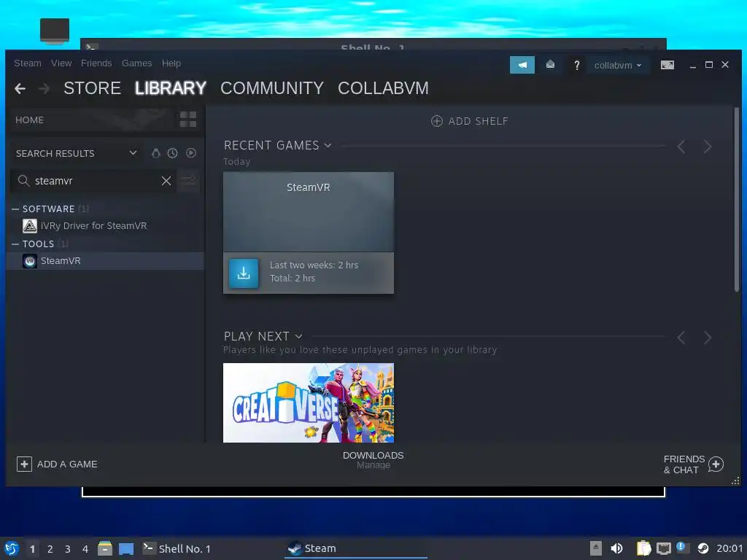This screenshot has width=747, height=560.
Task: Open the taskbar start menu icon
Action: click(x=12, y=548)
